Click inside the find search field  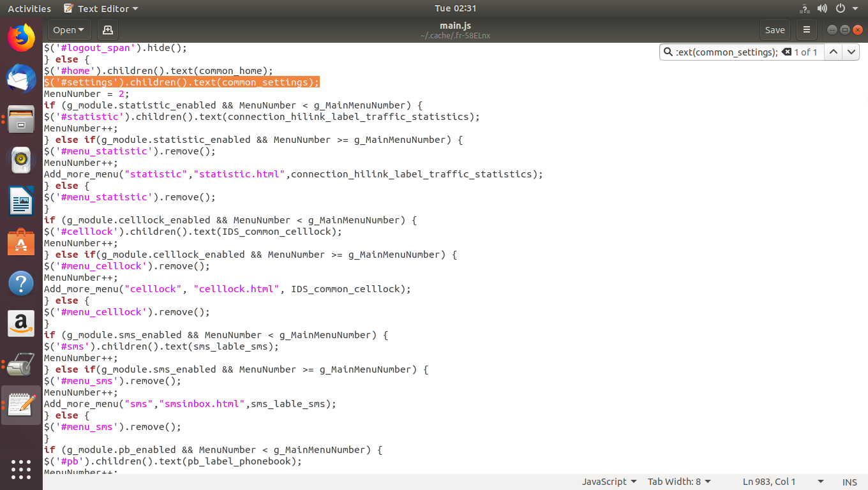tap(727, 52)
